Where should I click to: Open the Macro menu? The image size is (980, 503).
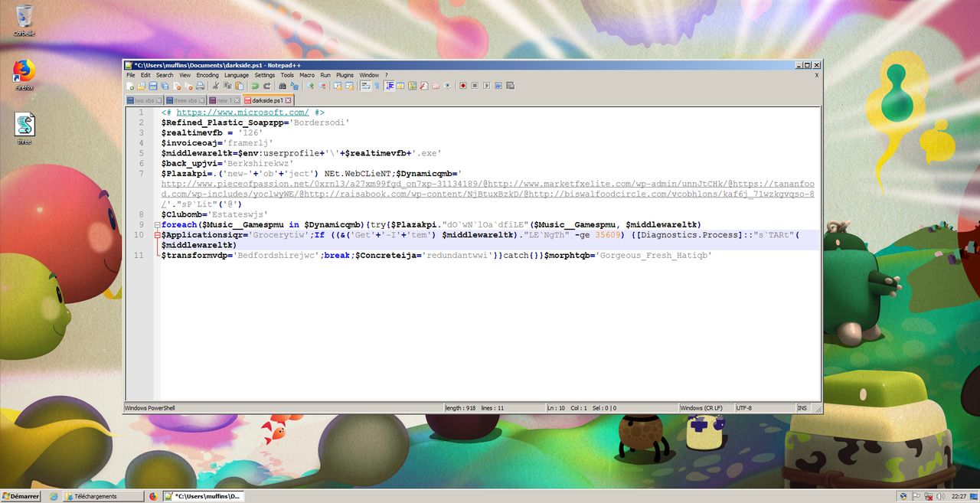pos(307,75)
